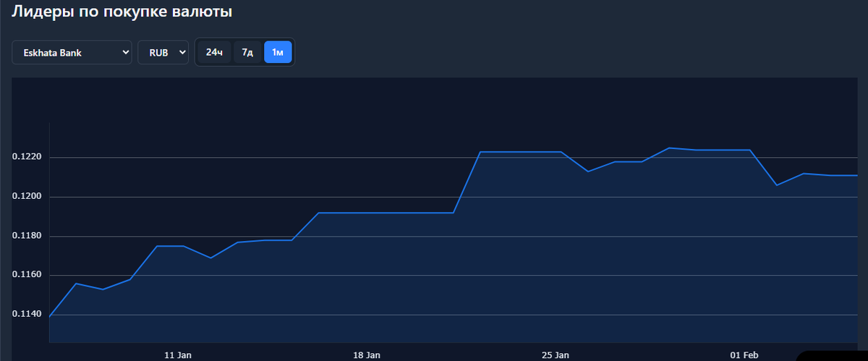Screen dimensions: 868x361
Task: Click the 25 Jan date label
Action: tap(556, 355)
